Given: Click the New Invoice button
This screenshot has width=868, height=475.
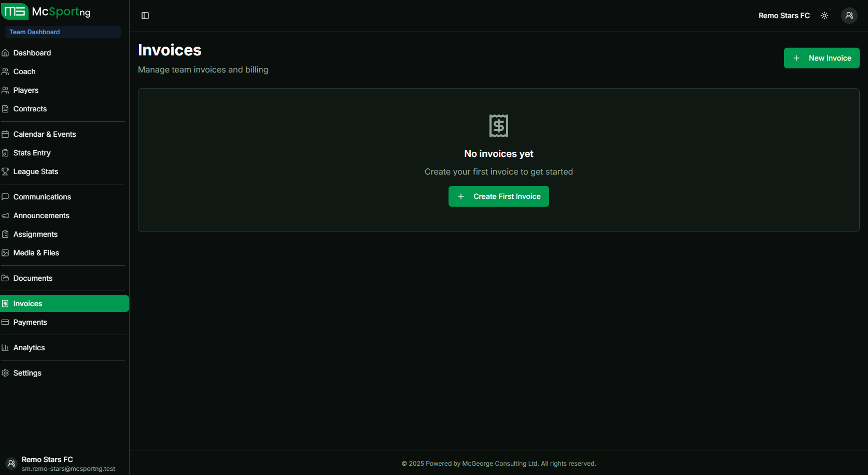Looking at the screenshot, I should 821,57.
